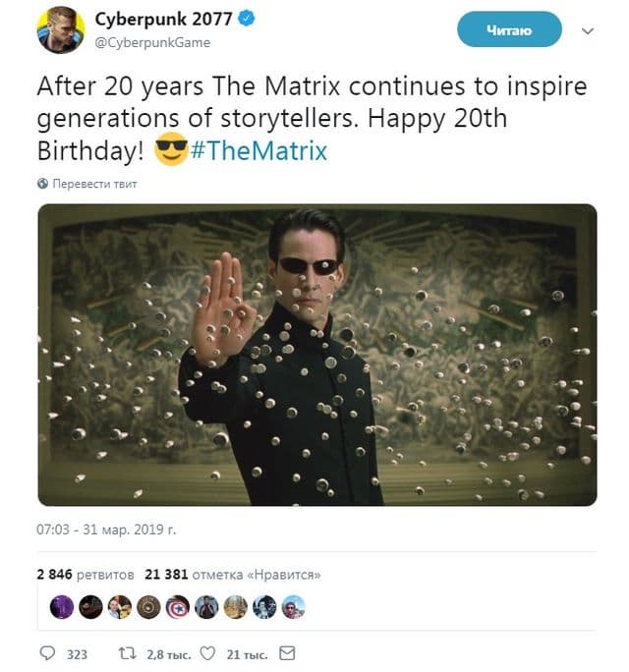
Task: Click the Captain America shield avatar
Action: click(178, 606)
